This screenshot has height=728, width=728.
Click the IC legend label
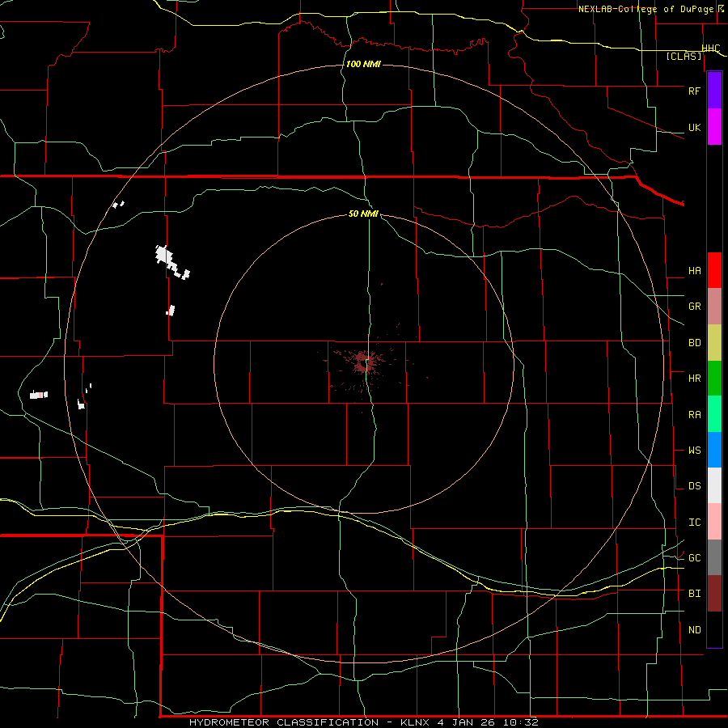pyautogui.click(x=694, y=523)
